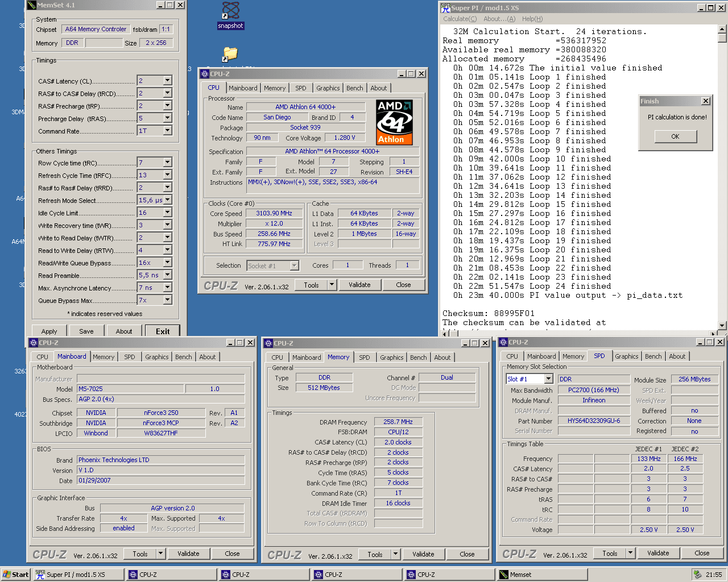Open the Max. Asynchrone Latency dropdown
The height and width of the screenshot is (582, 728).
coord(168,288)
